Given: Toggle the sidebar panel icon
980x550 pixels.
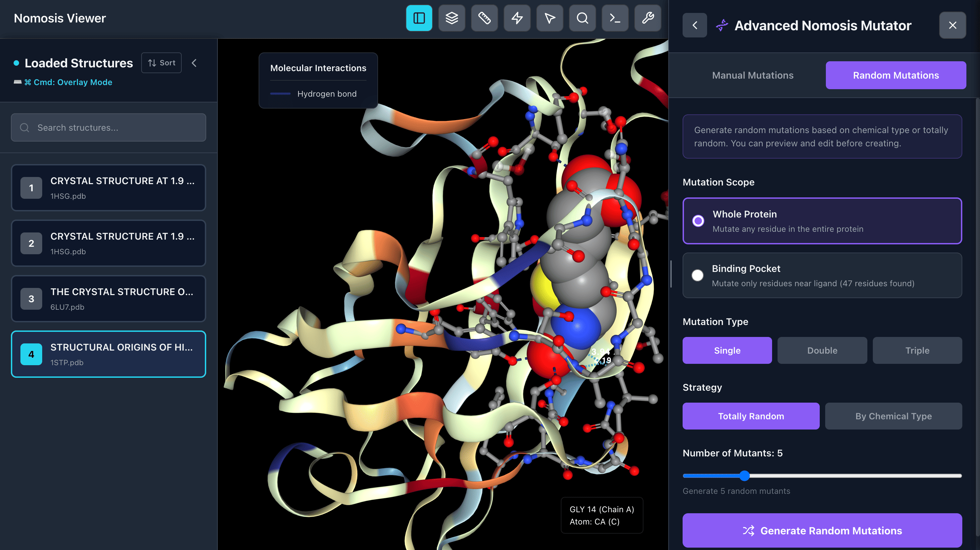Looking at the screenshot, I should (419, 18).
